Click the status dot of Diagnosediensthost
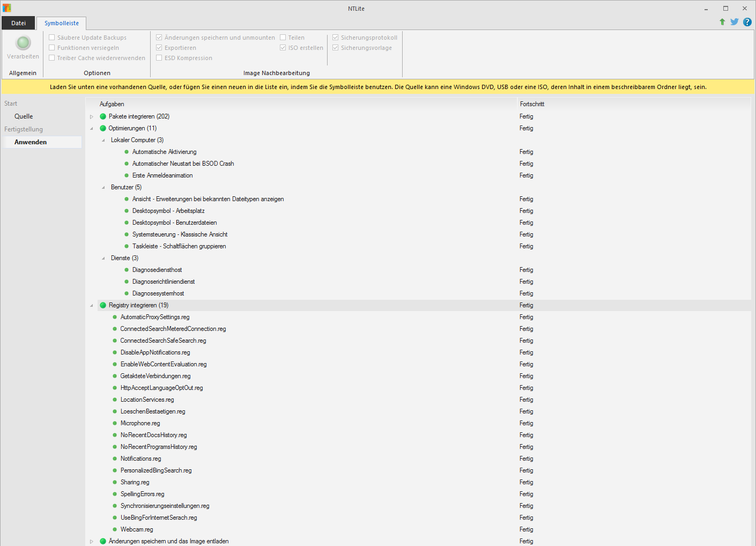Image resolution: width=756 pixels, height=546 pixels. tap(127, 270)
